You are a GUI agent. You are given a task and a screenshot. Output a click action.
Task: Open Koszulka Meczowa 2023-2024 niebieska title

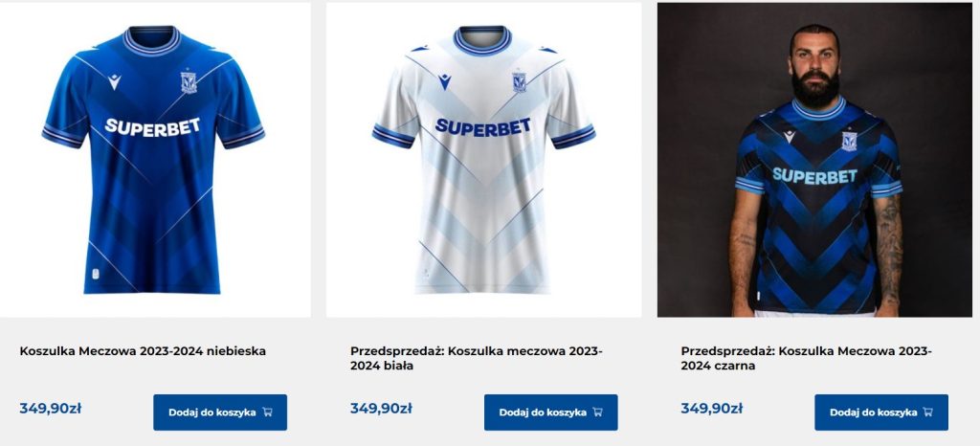(143, 351)
